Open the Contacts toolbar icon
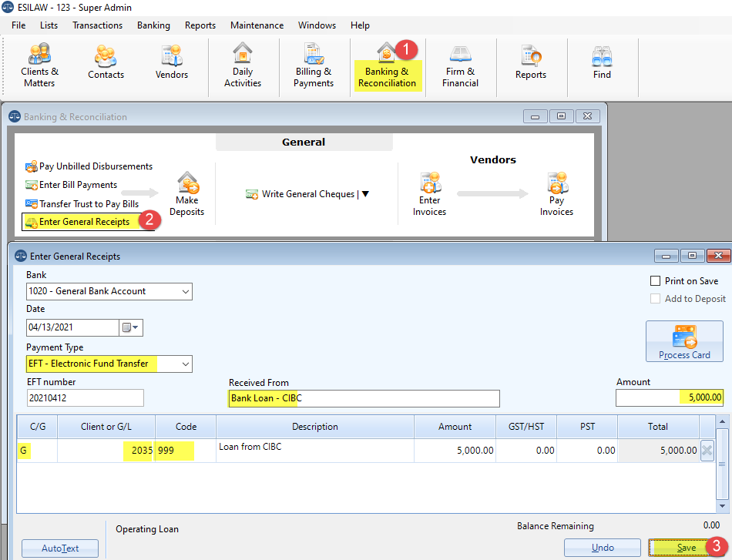 (106, 62)
